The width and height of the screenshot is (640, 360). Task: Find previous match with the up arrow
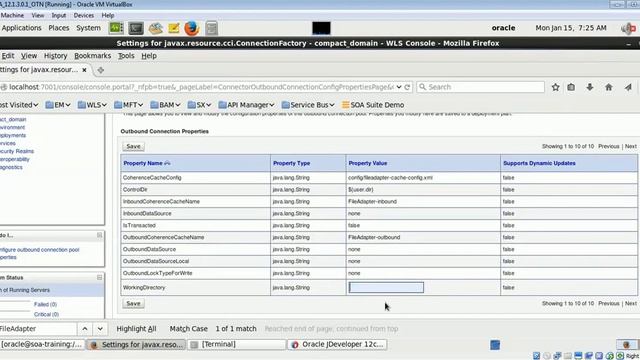click(84, 329)
